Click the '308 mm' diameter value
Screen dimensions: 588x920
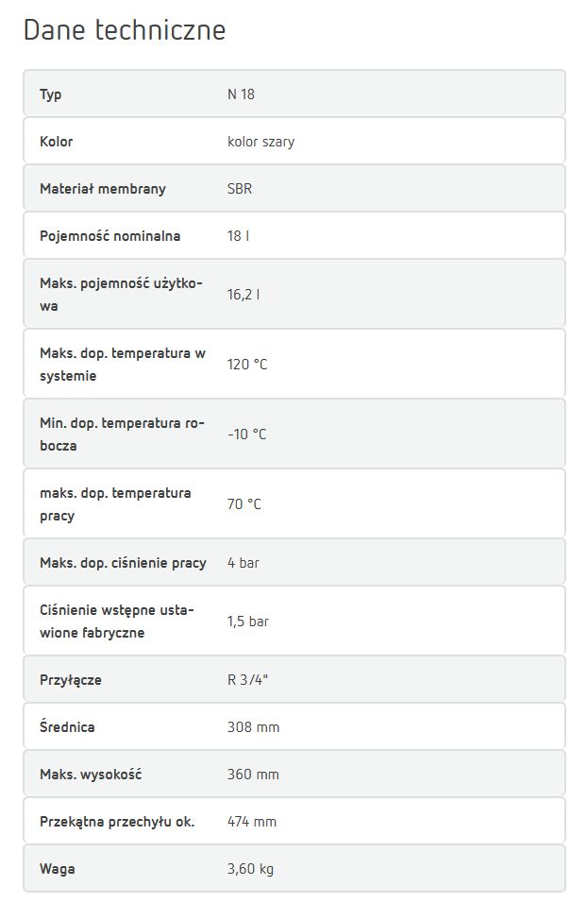click(x=253, y=727)
